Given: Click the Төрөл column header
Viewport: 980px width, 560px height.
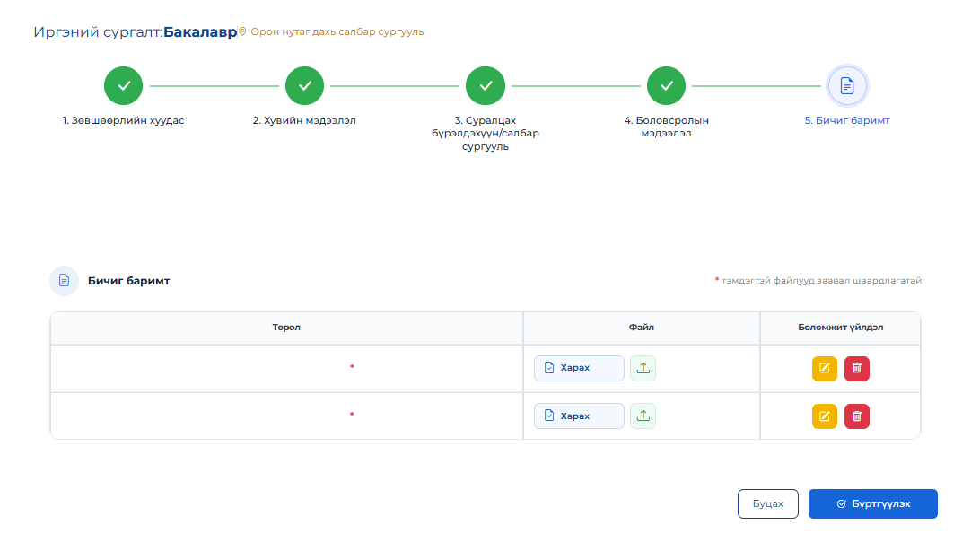Looking at the screenshot, I should pyautogui.click(x=286, y=328).
